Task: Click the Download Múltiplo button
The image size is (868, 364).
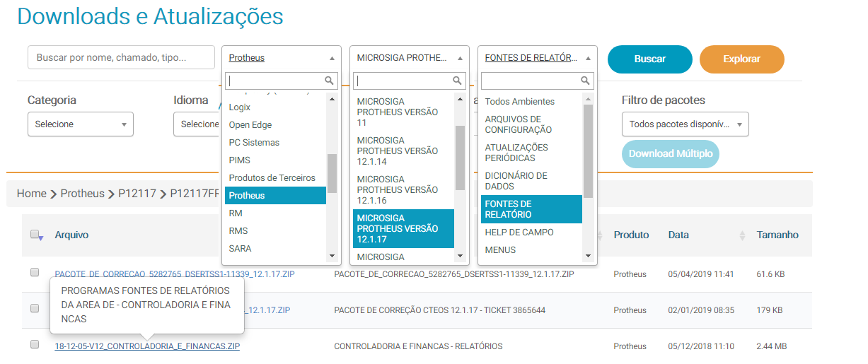Action: pyautogui.click(x=670, y=154)
